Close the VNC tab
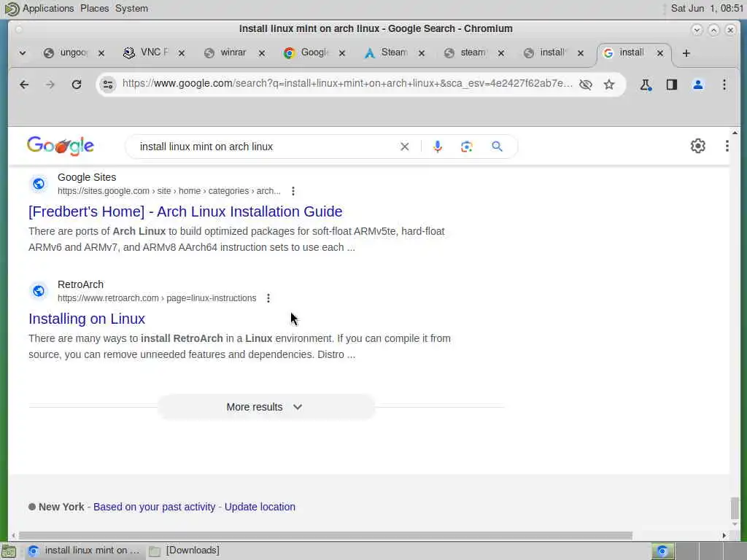Screen dimensions: 747x560 pos(182,53)
